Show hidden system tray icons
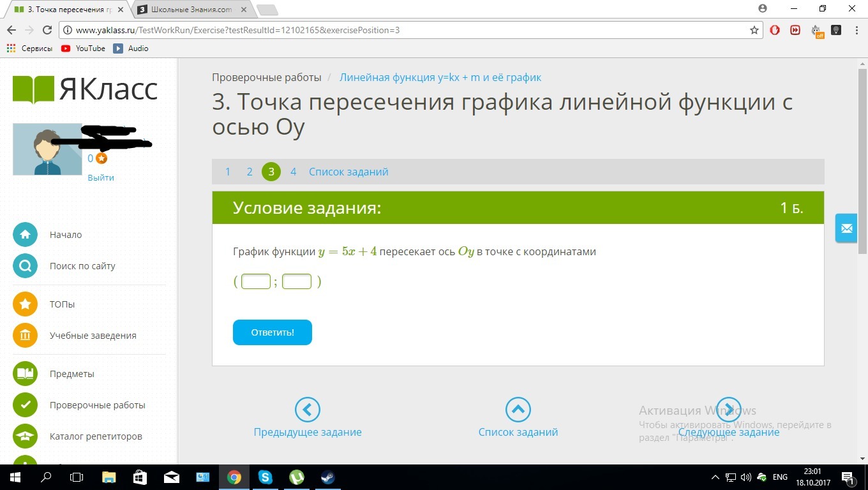The width and height of the screenshot is (868, 490). coord(715,477)
